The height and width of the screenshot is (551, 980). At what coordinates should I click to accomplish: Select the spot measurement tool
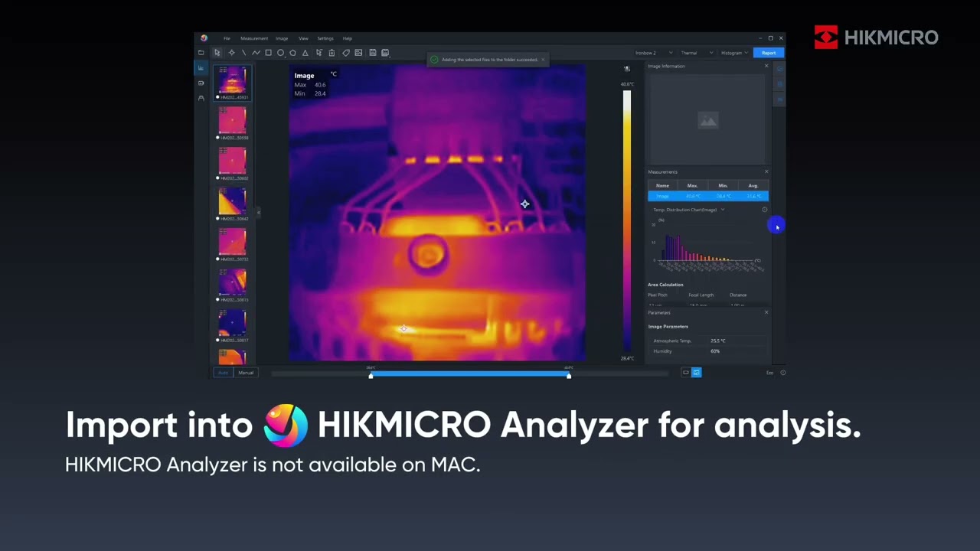point(232,53)
